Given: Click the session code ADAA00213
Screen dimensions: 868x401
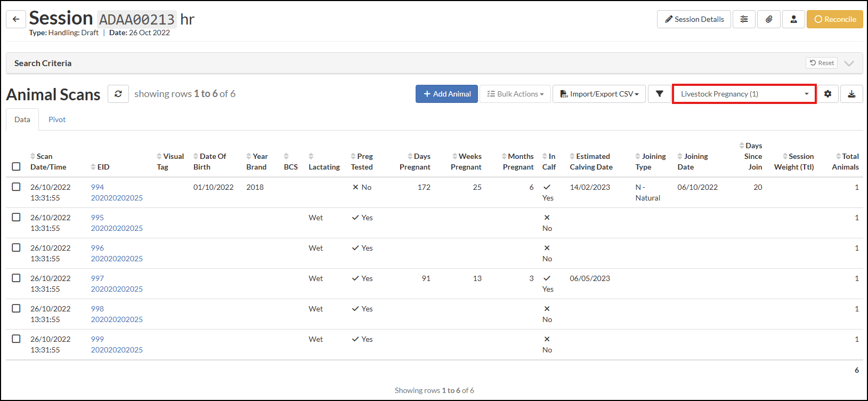Looking at the screenshot, I should [x=137, y=20].
